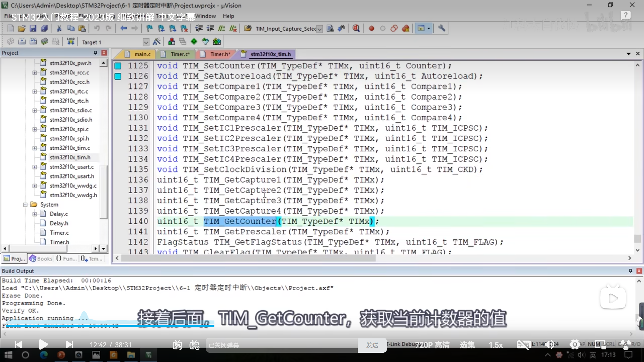This screenshot has width=644, height=362.
Task: Toggle bookmark on line 1125
Action: coord(118,66)
